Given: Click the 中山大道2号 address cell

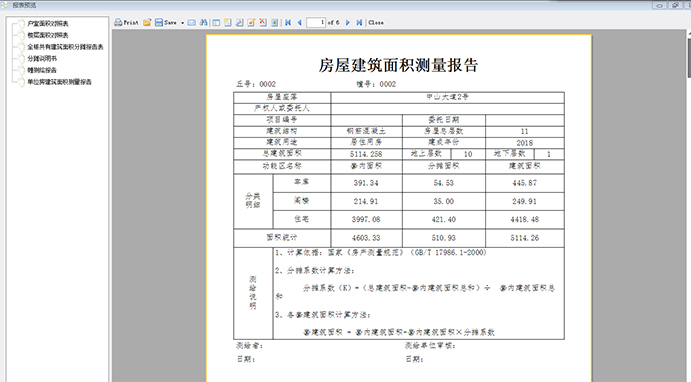Looking at the screenshot, I should (x=447, y=97).
